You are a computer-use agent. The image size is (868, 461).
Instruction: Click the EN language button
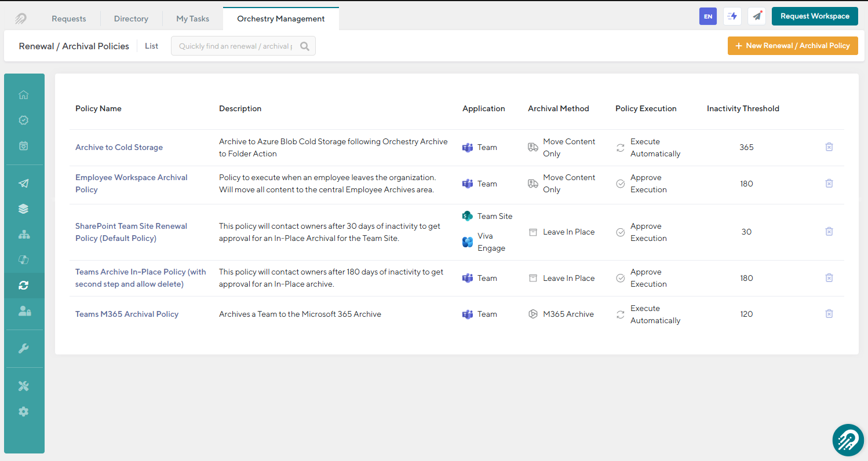[708, 16]
